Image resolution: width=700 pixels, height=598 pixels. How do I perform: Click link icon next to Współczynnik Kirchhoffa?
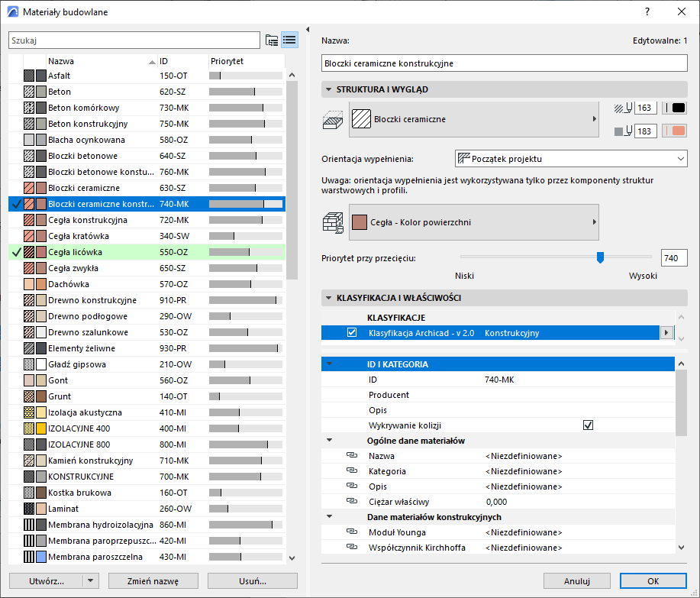[352, 547]
